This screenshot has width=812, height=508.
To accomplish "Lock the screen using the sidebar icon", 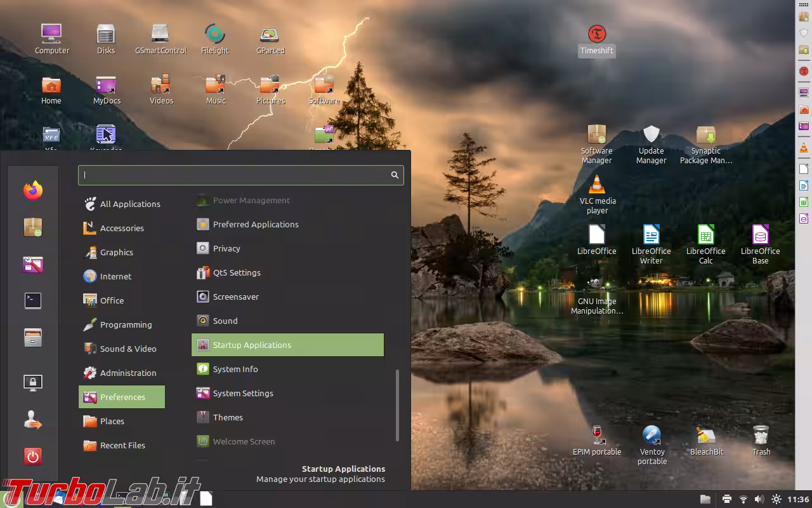I will (32, 382).
